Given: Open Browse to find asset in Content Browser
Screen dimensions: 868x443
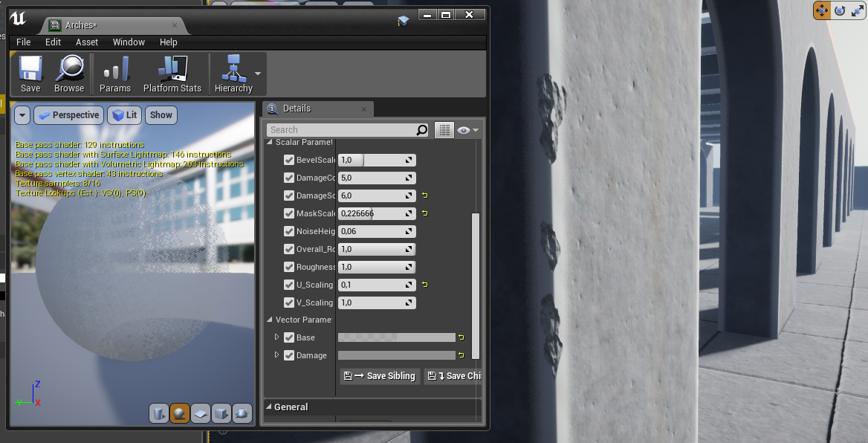Looking at the screenshot, I should click(69, 74).
